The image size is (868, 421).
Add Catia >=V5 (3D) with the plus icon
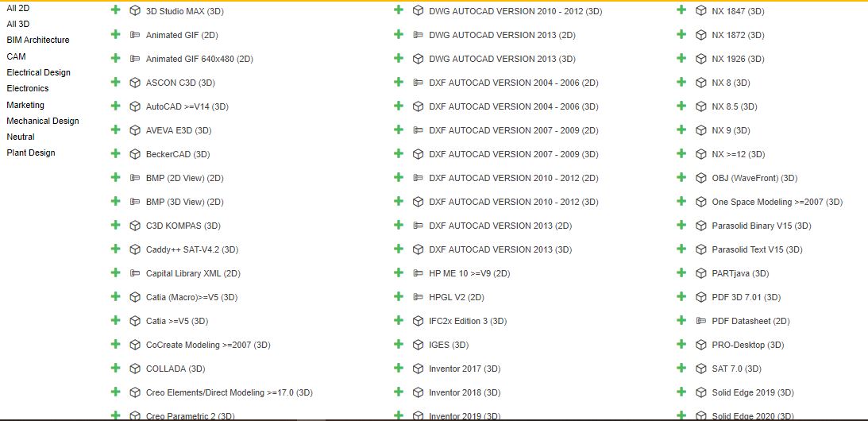(115, 319)
